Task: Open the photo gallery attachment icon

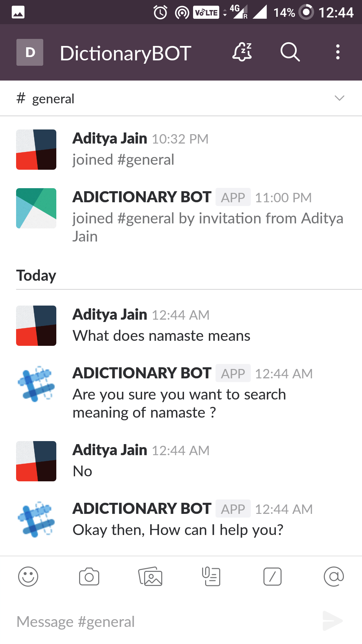Action: [150, 576]
